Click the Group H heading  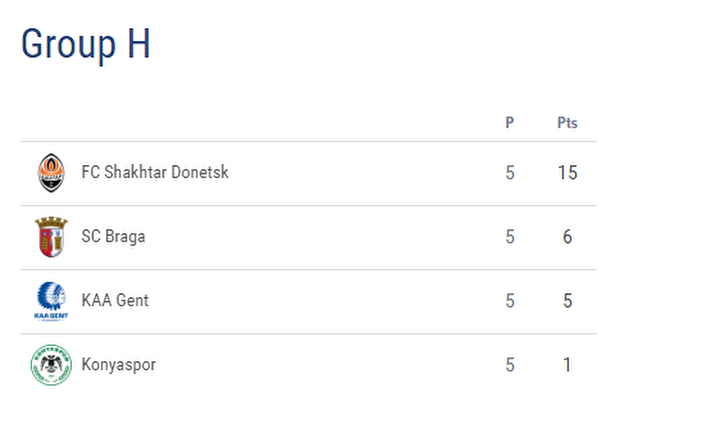(86, 44)
